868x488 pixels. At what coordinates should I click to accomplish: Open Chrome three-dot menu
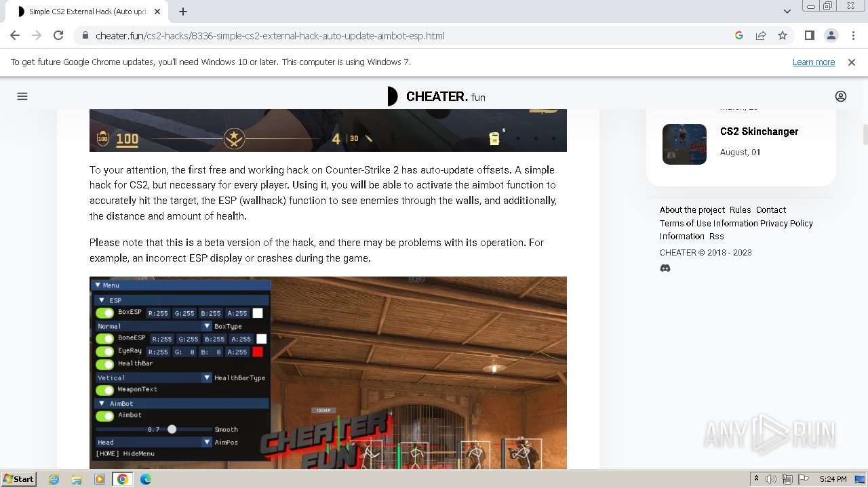click(x=852, y=35)
